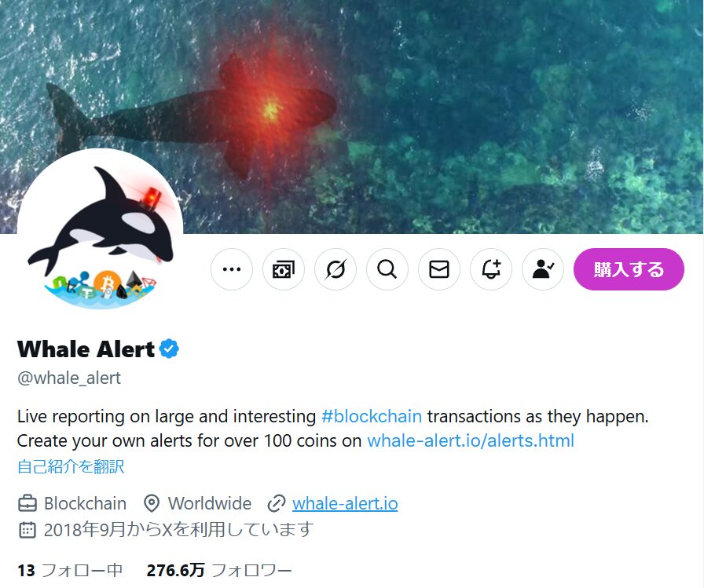The height and width of the screenshot is (588, 704).
Task: Open the 276.6万 フォロワー followers list
Action: tap(219, 571)
